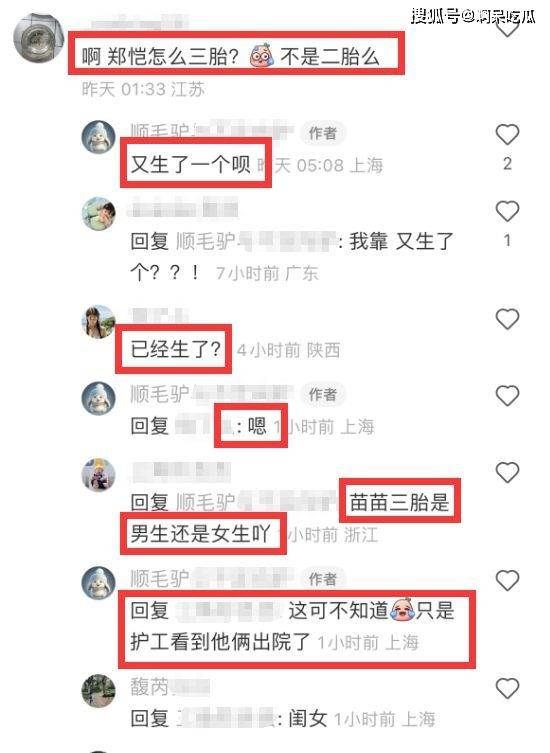The image size is (550, 753).
Task: Open avatar of 已经生了? commenter
Action: [98, 321]
